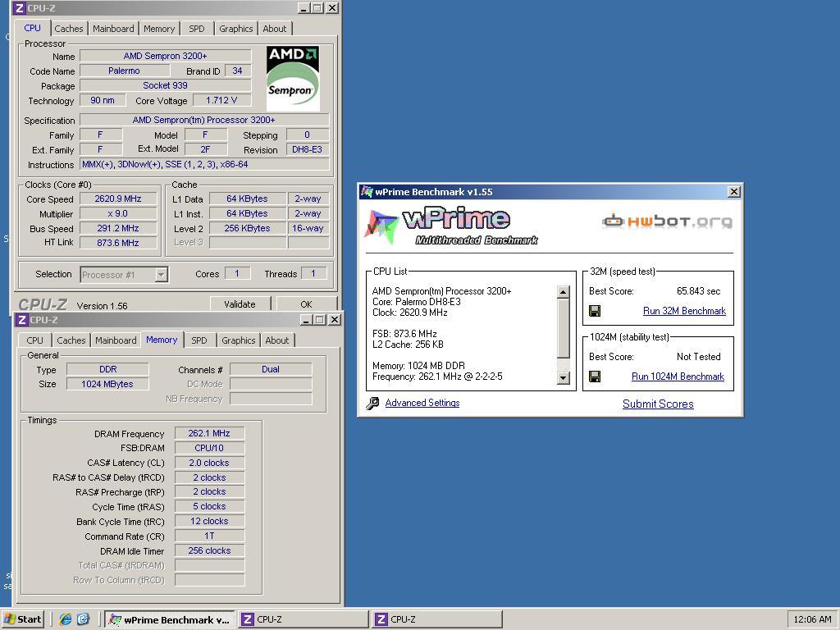
Task: Click the Command Rate value 1T
Action: coord(209,536)
